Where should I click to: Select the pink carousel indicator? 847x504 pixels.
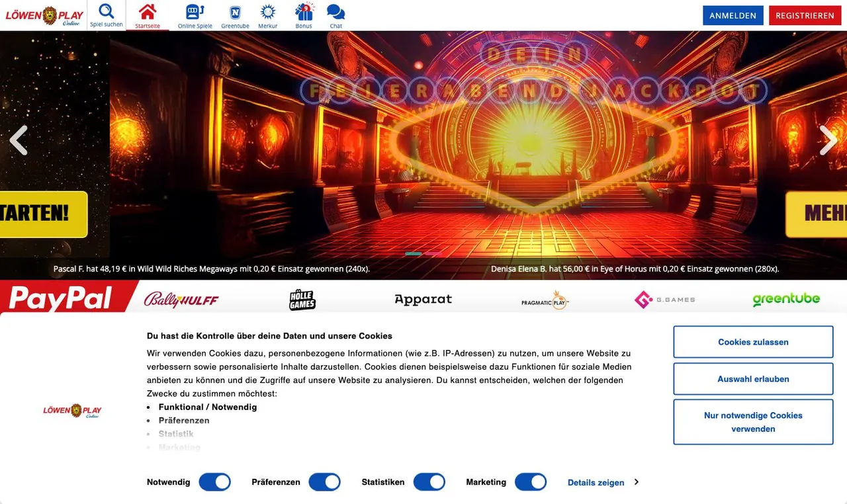[433, 254]
